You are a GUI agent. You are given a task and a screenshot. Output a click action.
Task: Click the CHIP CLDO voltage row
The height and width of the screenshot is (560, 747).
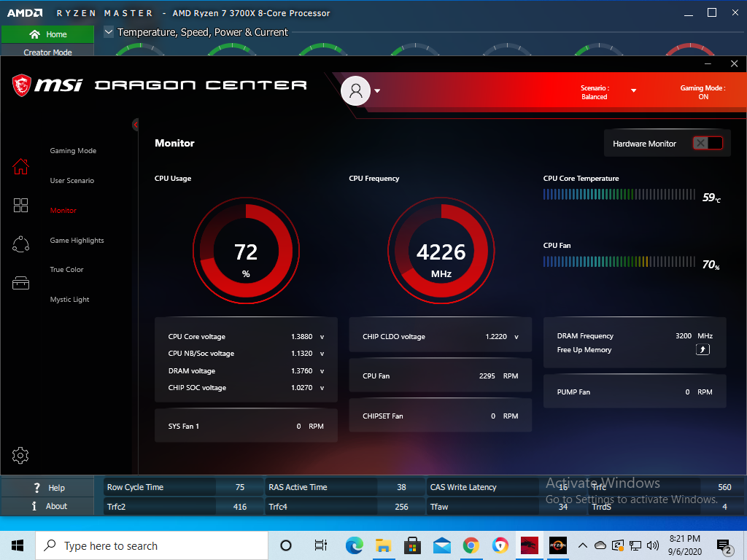click(x=440, y=336)
